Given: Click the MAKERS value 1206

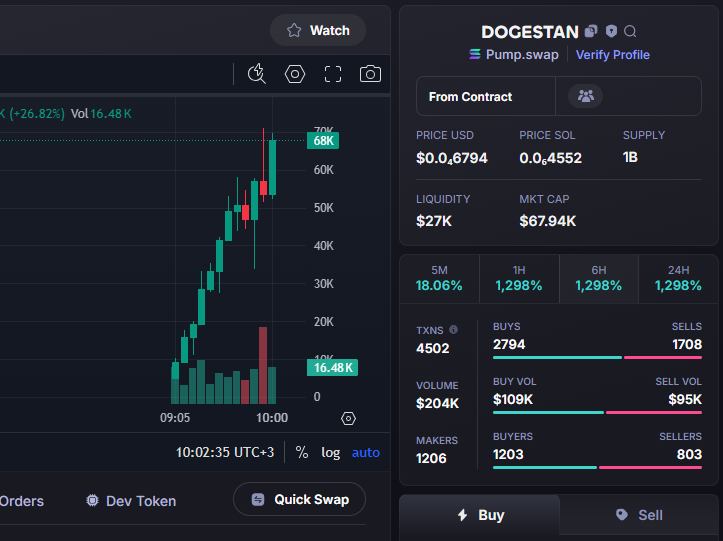Looking at the screenshot, I should (431, 458).
